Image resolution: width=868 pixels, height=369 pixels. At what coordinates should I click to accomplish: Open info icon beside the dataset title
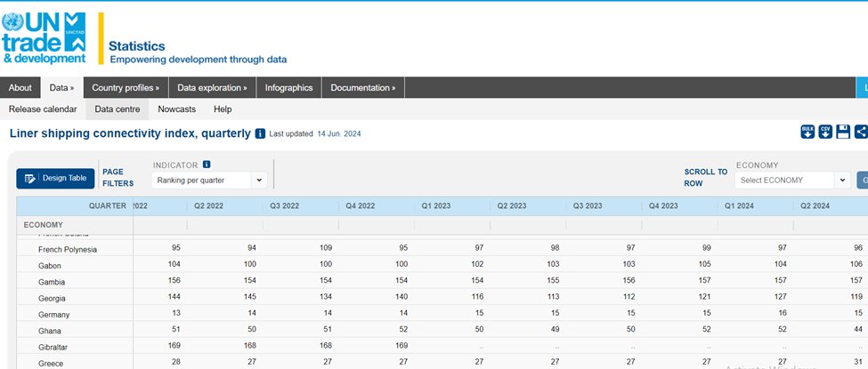click(x=260, y=133)
